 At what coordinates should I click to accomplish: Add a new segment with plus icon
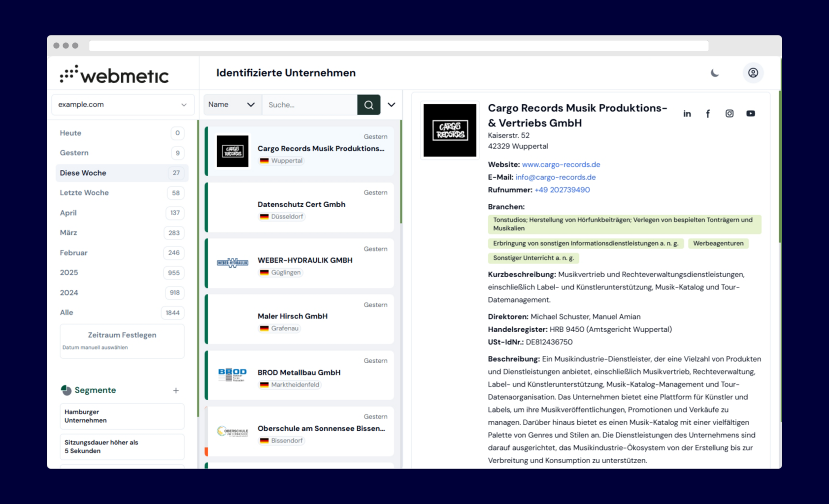[176, 390]
